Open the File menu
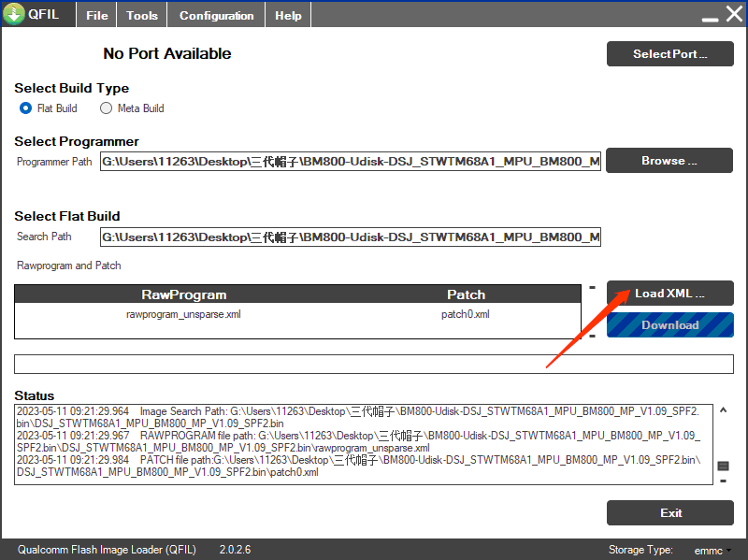The width and height of the screenshot is (748, 560). coord(97,16)
